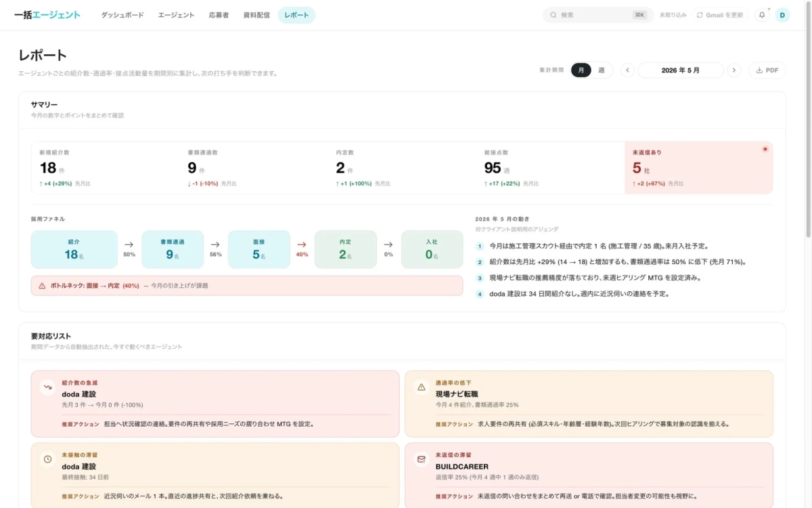Viewport: 812px width, 508px height.
Task: Click the 未取り込み link
Action: [673, 15]
